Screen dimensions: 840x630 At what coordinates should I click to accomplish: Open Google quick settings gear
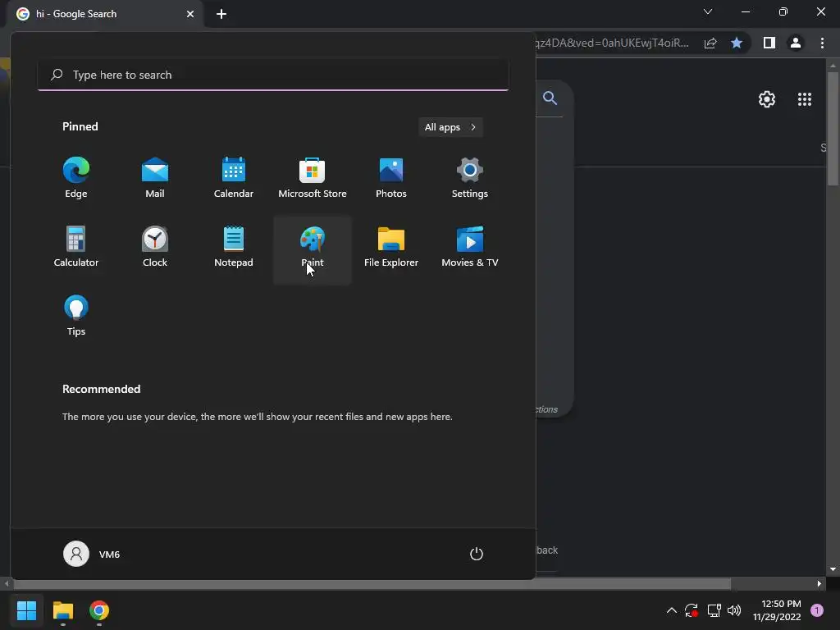[767, 99]
